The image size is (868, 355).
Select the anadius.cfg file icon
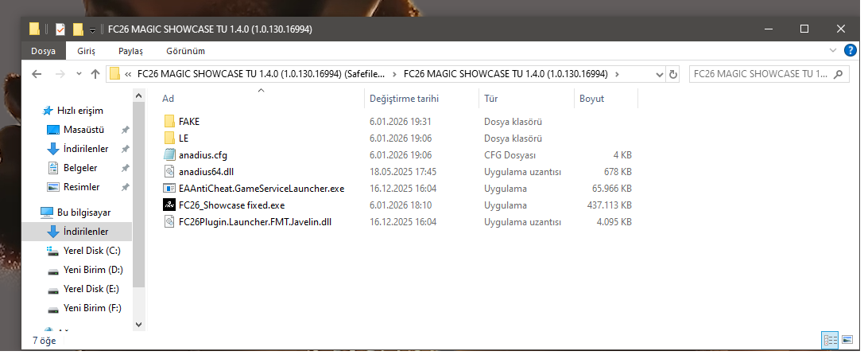(169, 154)
